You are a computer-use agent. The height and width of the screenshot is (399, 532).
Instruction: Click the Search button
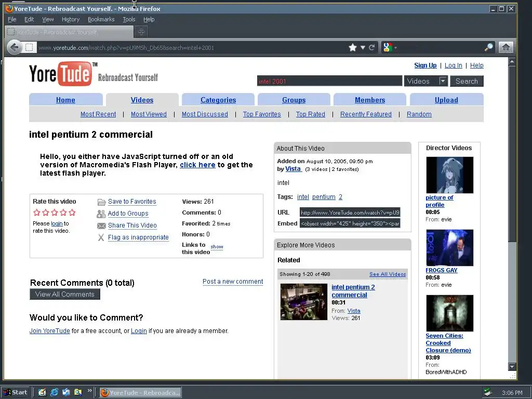pyautogui.click(x=467, y=81)
